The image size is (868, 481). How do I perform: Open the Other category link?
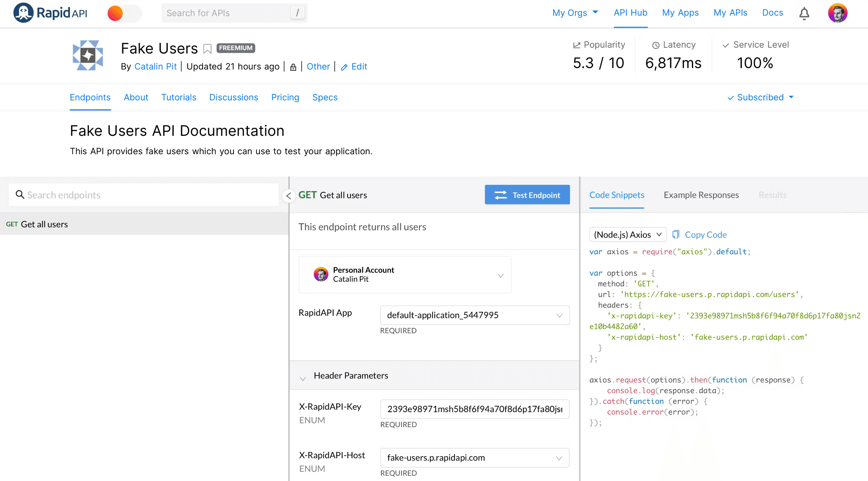coord(318,66)
